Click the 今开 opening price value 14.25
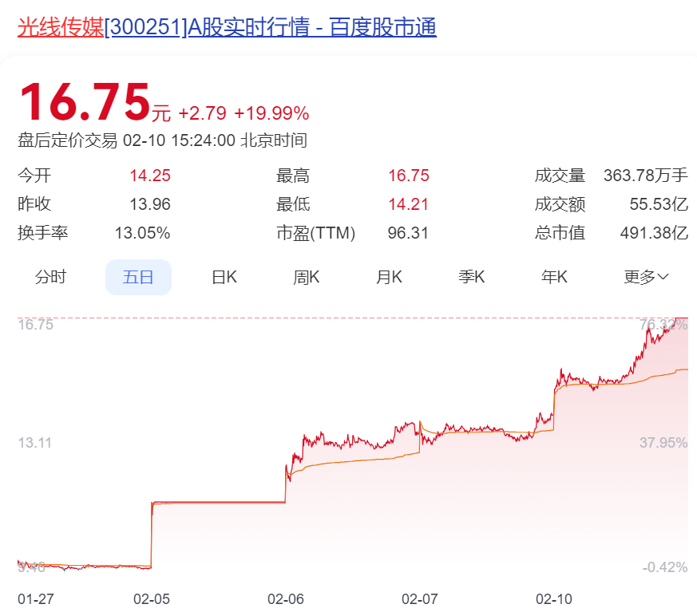The height and width of the screenshot is (616, 697). click(x=149, y=175)
